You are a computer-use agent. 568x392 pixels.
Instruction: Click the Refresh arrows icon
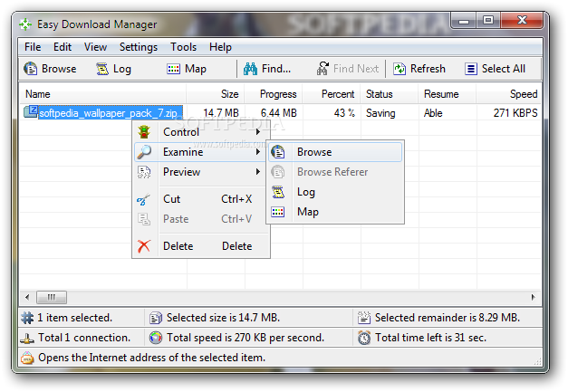pos(400,69)
